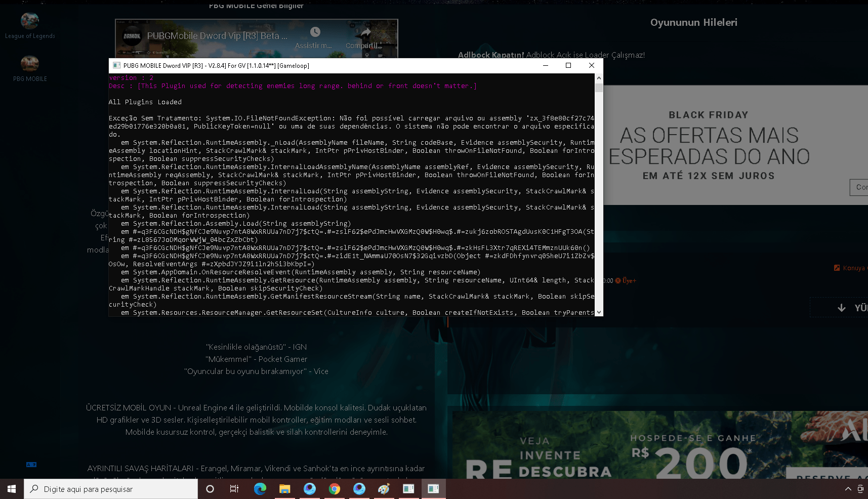Click the 'version : 2' console line
Screen dimensions: 868x499
tap(131, 78)
